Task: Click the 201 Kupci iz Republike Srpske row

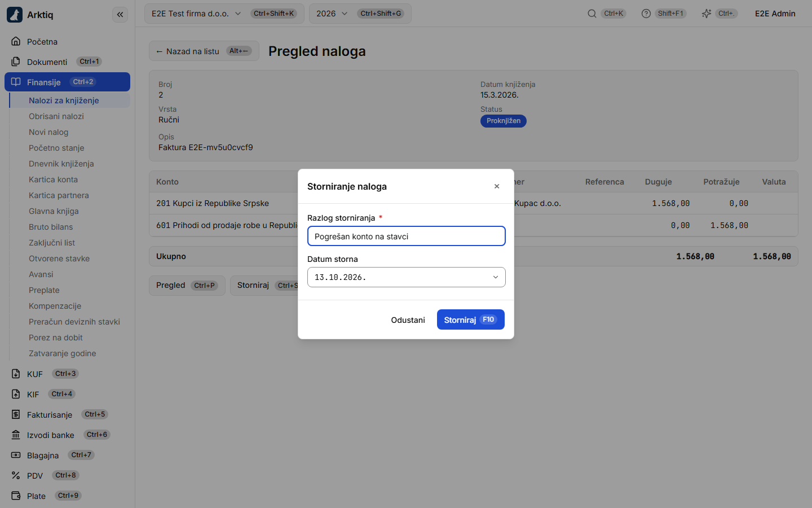Action: tap(474, 203)
